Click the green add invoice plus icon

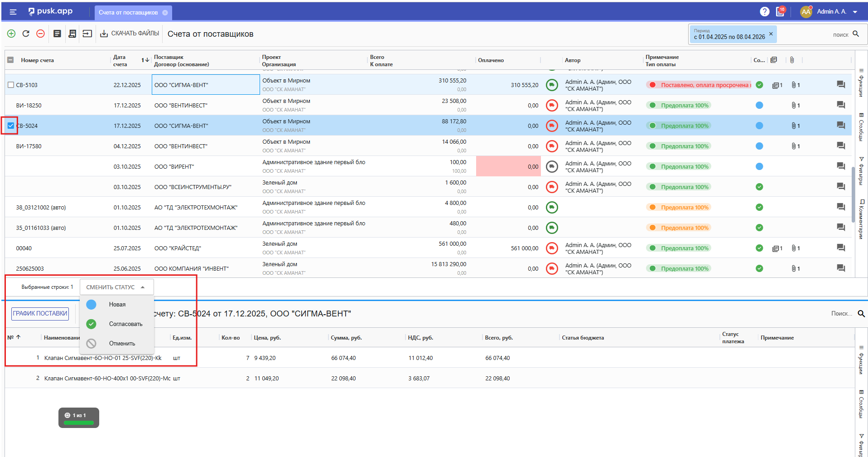[11, 34]
